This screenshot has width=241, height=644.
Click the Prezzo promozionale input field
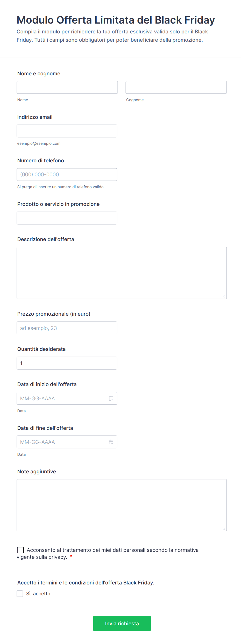67,328
